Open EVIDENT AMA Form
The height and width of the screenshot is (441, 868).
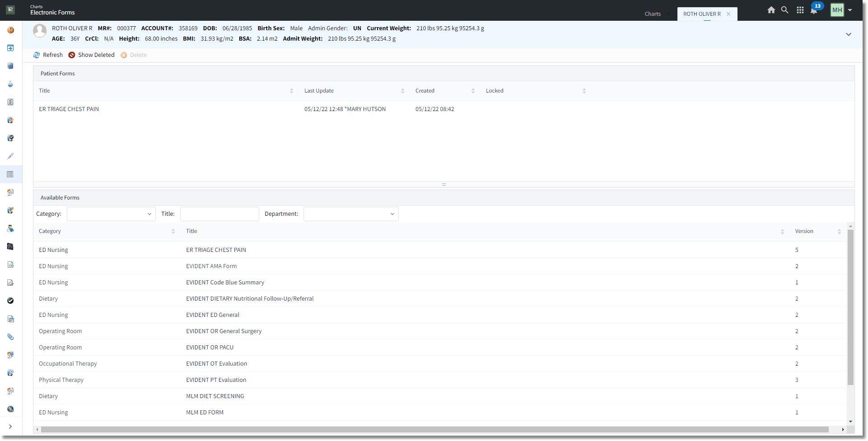[211, 266]
